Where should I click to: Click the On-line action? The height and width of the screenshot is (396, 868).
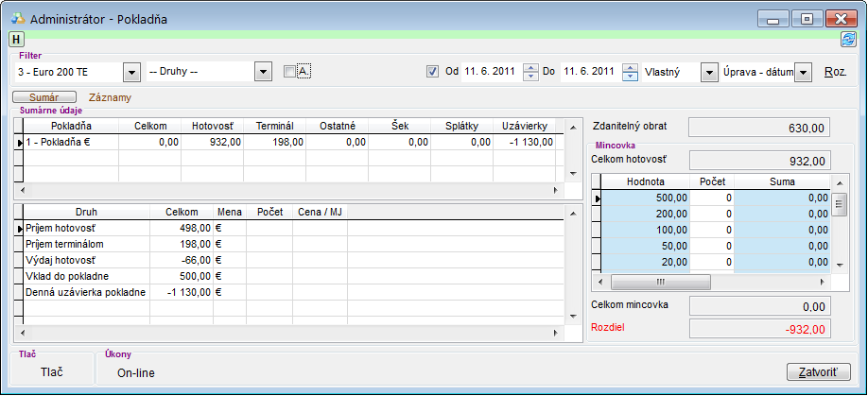point(136,373)
